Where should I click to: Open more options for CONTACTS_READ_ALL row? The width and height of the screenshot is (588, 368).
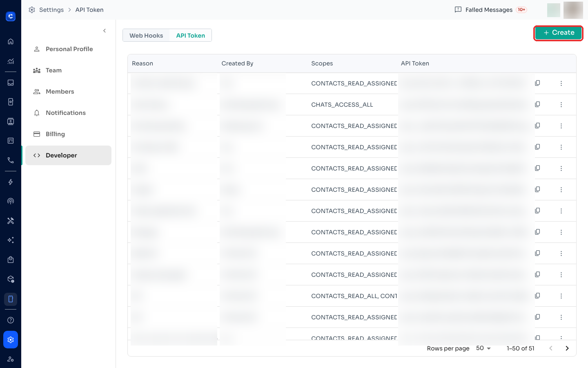(x=561, y=296)
